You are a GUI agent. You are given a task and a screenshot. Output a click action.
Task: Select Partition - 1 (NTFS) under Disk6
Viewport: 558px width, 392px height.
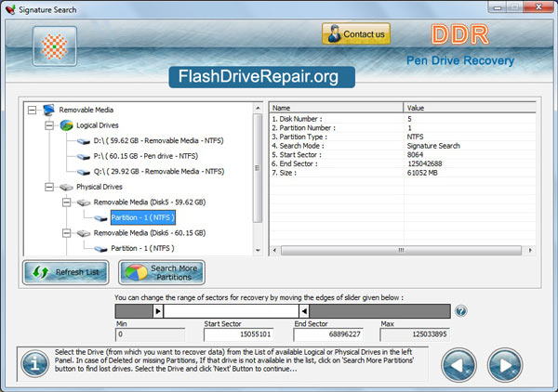point(142,248)
